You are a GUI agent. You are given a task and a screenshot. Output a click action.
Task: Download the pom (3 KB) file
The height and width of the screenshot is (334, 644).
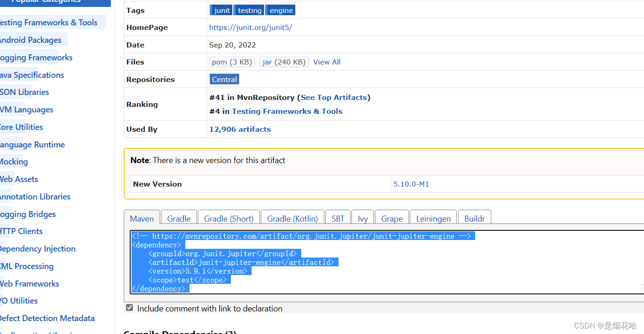coord(232,62)
